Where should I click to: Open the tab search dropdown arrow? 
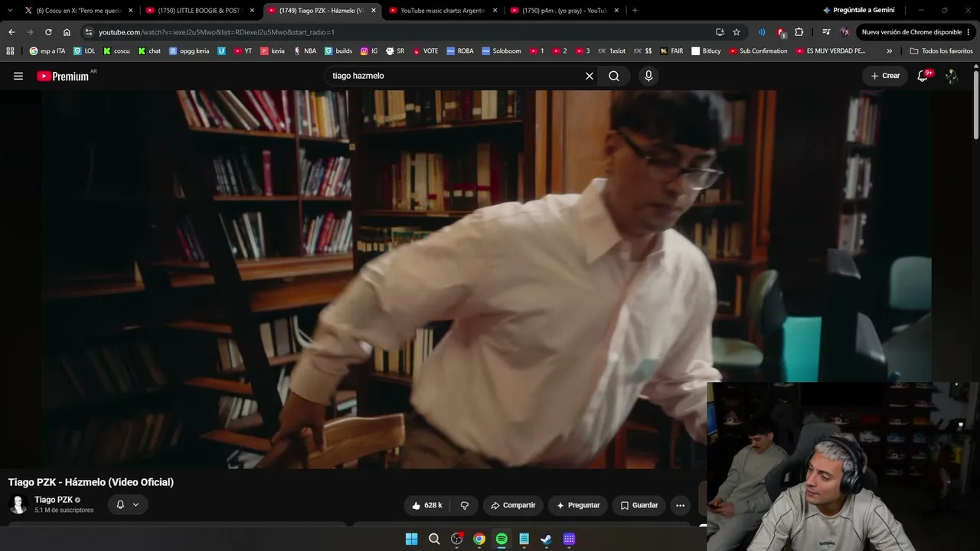point(9,11)
